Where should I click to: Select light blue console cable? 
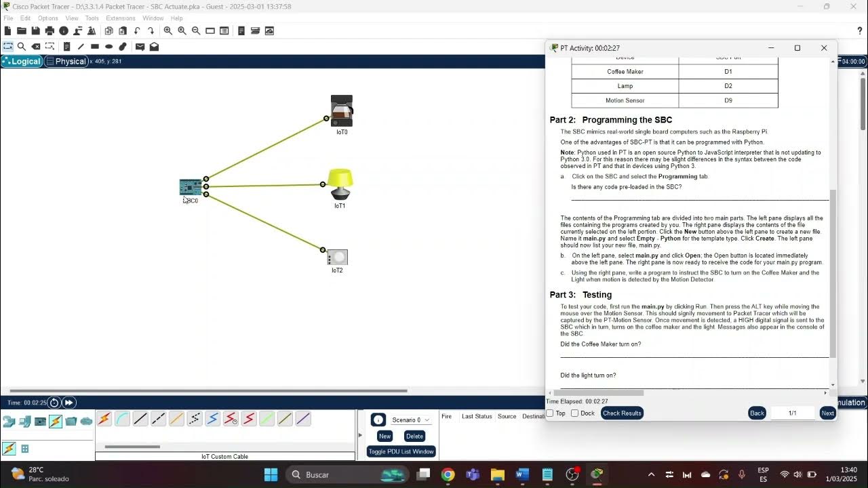click(122, 419)
